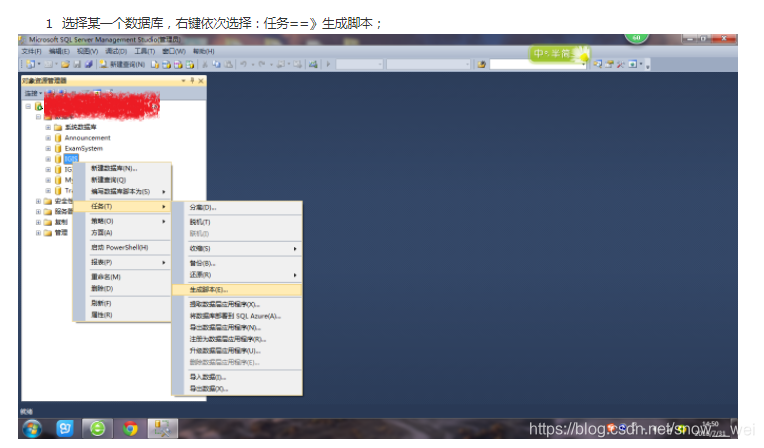
Task: Choose 导入数据(I)... in the tasks submenu
Action: coord(237,377)
